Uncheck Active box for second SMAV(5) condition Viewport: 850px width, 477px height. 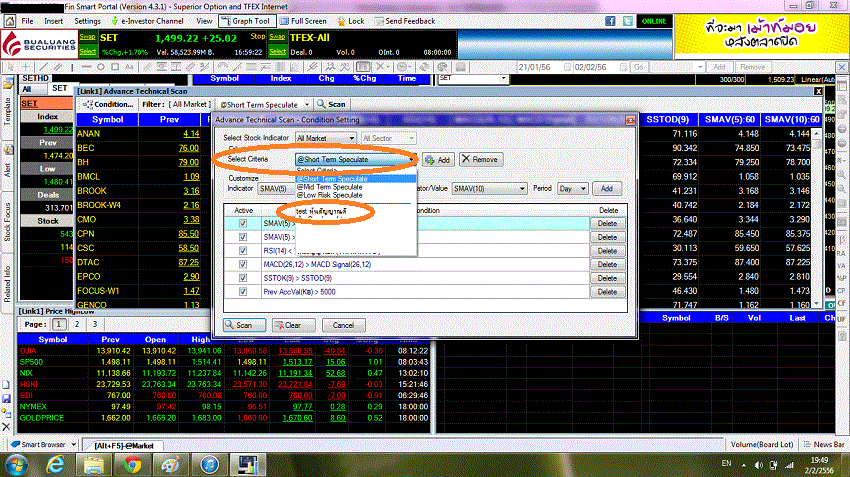[x=243, y=237]
